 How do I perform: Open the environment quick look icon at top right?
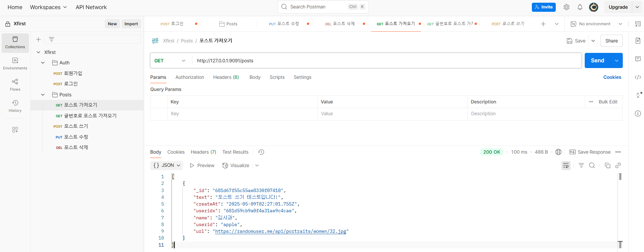pyautogui.click(x=638, y=24)
